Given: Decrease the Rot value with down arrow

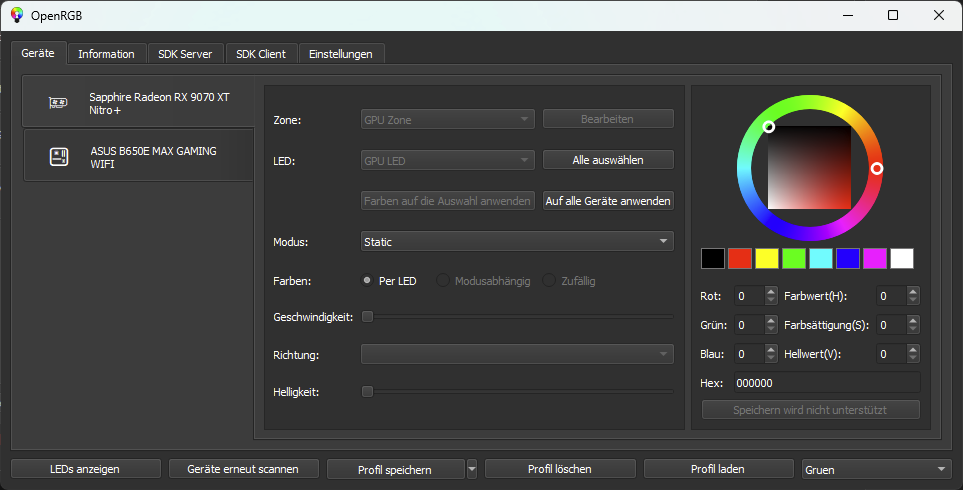Looking at the screenshot, I should pos(771,301).
